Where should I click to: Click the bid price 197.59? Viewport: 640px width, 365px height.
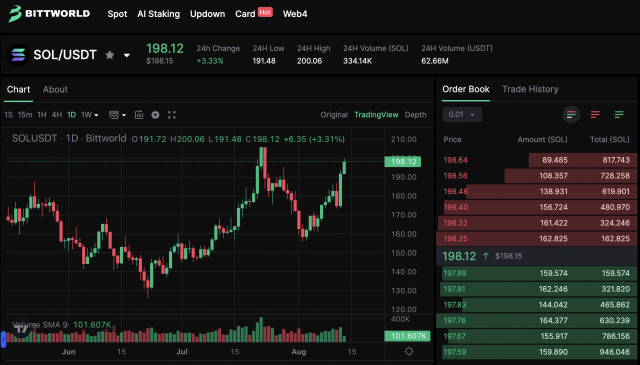point(455,352)
